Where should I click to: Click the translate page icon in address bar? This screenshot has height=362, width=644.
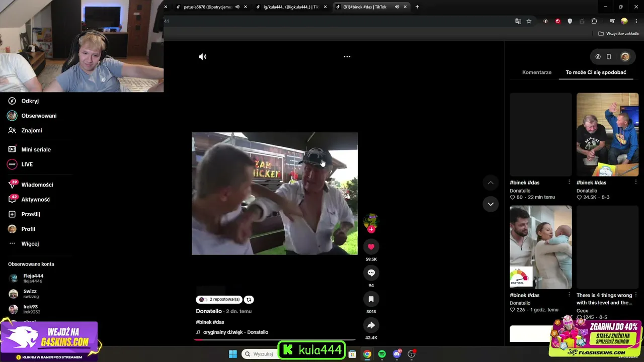coord(518,21)
